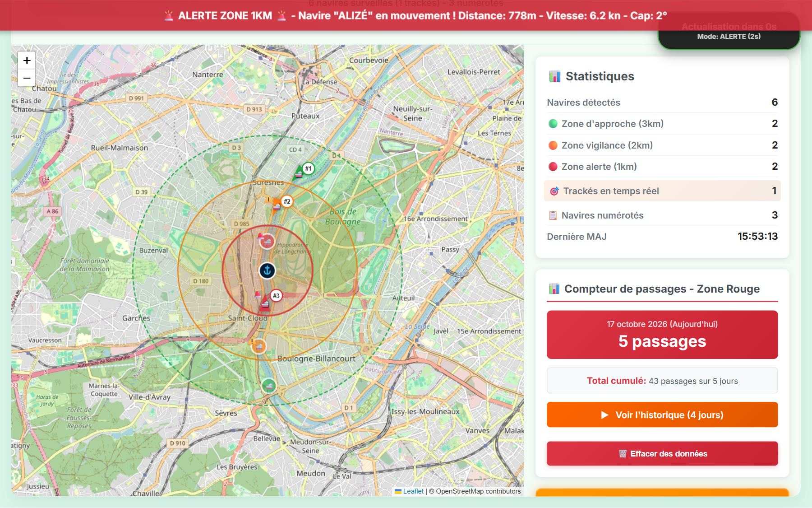Click OpenStreetMap contributors attribution
The image size is (812, 508).
478,491
